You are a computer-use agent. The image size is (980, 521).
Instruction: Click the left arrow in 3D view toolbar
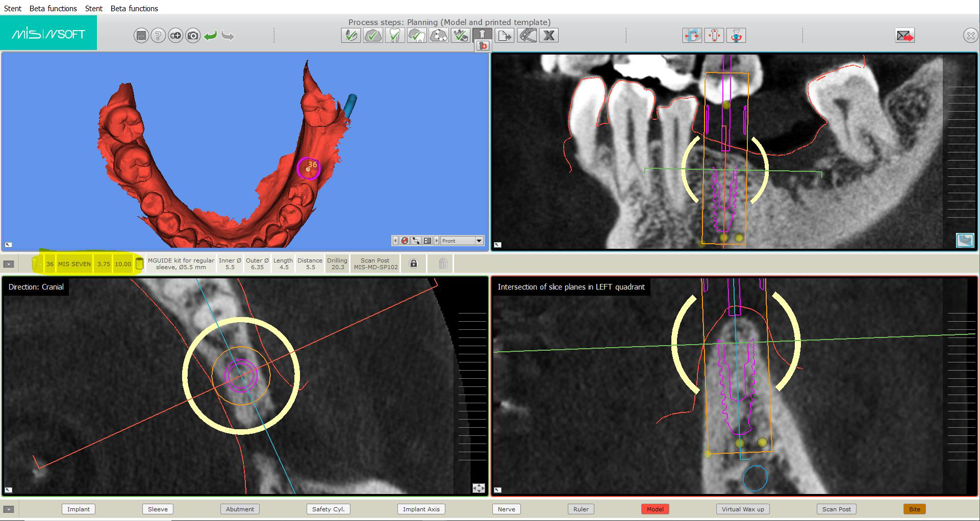(395, 241)
